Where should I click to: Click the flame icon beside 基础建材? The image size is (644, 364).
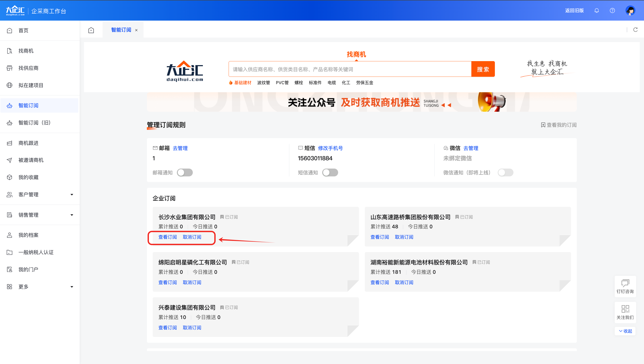click(230, 83)
